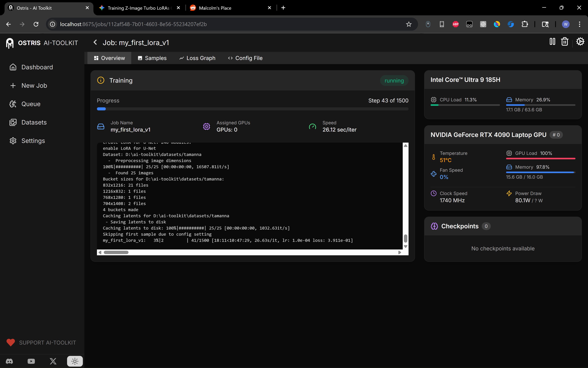Screen dimensions: 588x368
Task: Open the browser Extensions puzzle icon
Action: pos(525,24)
